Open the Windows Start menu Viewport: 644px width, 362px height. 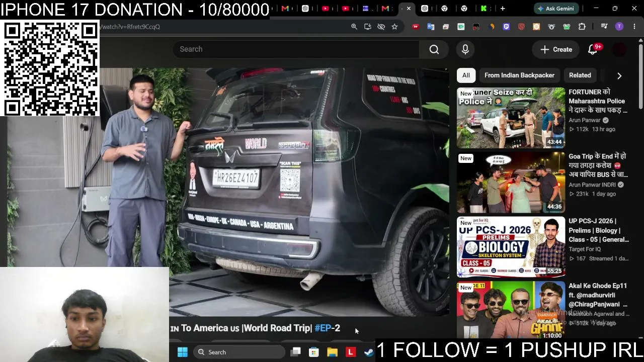(182, 352)
